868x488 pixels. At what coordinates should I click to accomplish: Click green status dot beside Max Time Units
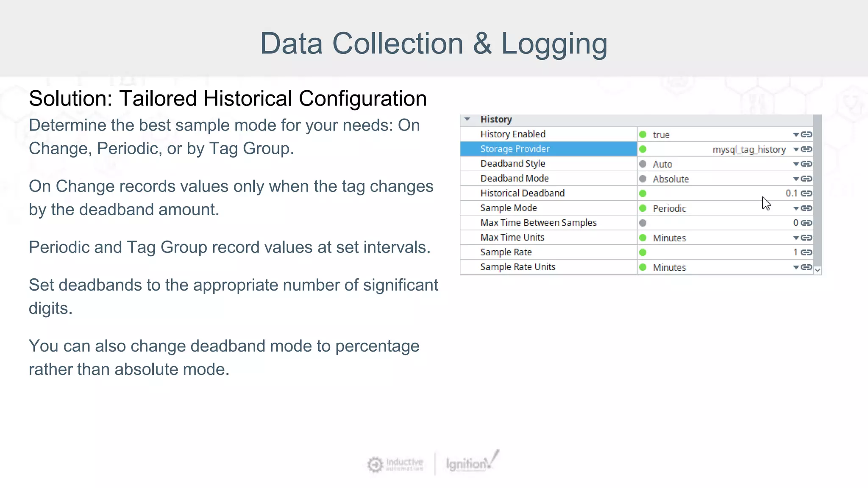point(643,238)
